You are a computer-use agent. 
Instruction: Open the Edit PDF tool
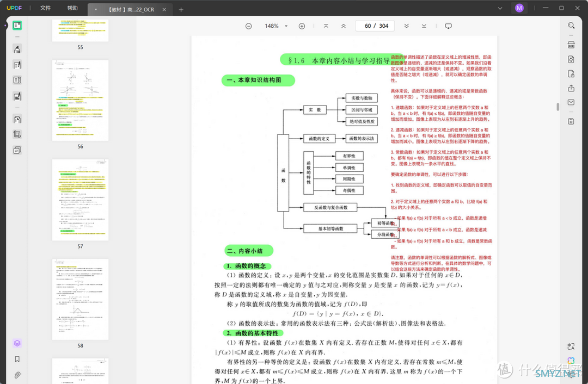click(x=17, y=65)
